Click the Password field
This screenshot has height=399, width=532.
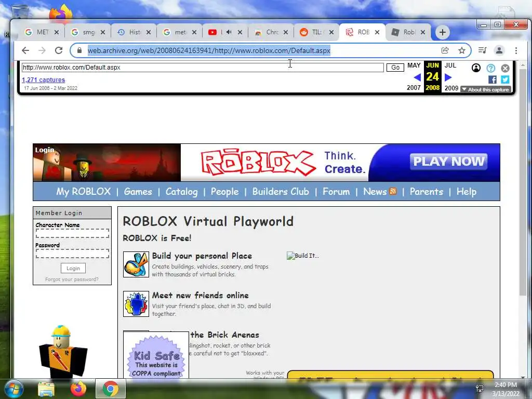(x=73, y=254)
